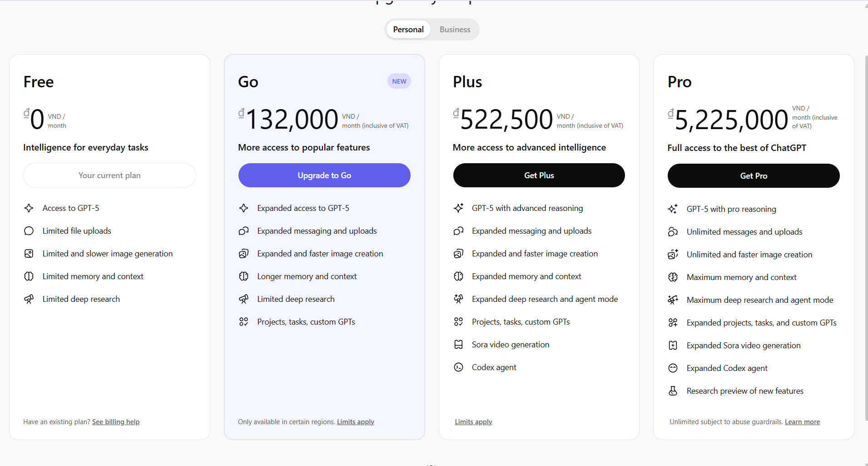Click the Sora video generation icon in Plus

pos(459,345)
